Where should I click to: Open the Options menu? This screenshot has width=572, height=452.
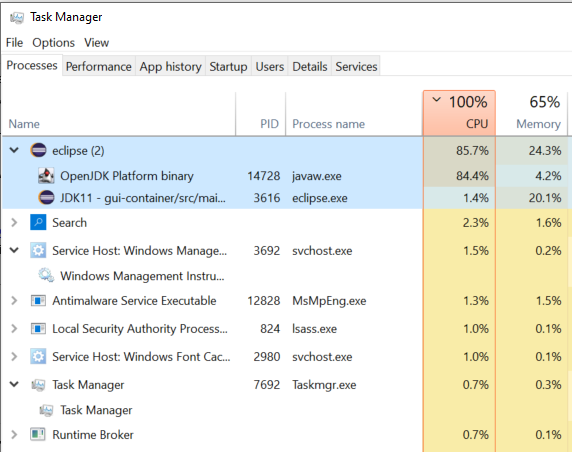click(x=53, y=43)
